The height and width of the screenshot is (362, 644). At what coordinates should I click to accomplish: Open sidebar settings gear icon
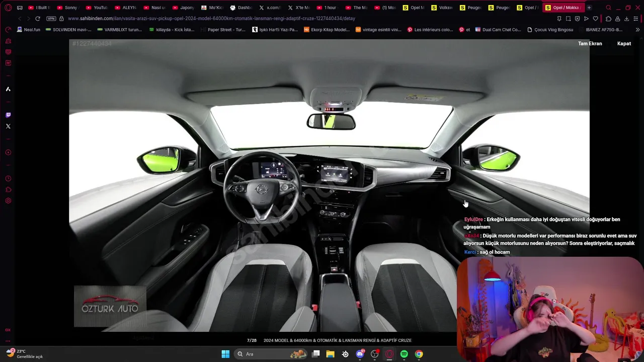(8, 201)
